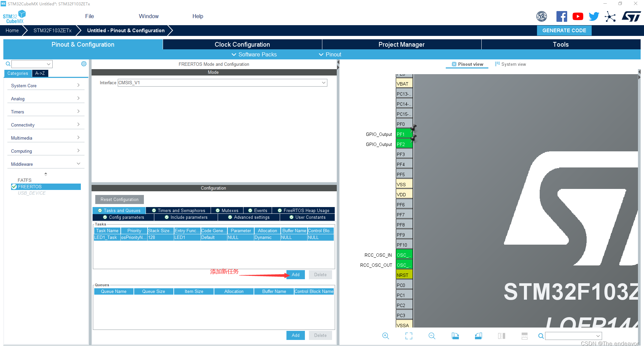Select the LED1_Task row
Viewport: 644px width, 349px height.
(214, 237)
